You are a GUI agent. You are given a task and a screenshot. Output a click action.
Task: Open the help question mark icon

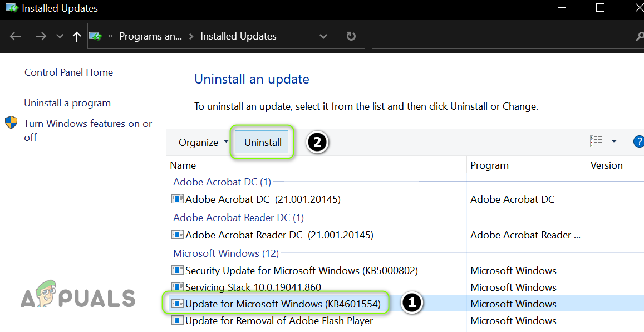coord(638,142)
